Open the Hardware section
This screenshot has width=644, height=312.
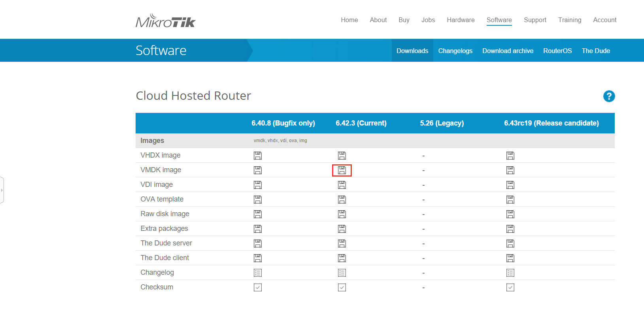[461, 20]
